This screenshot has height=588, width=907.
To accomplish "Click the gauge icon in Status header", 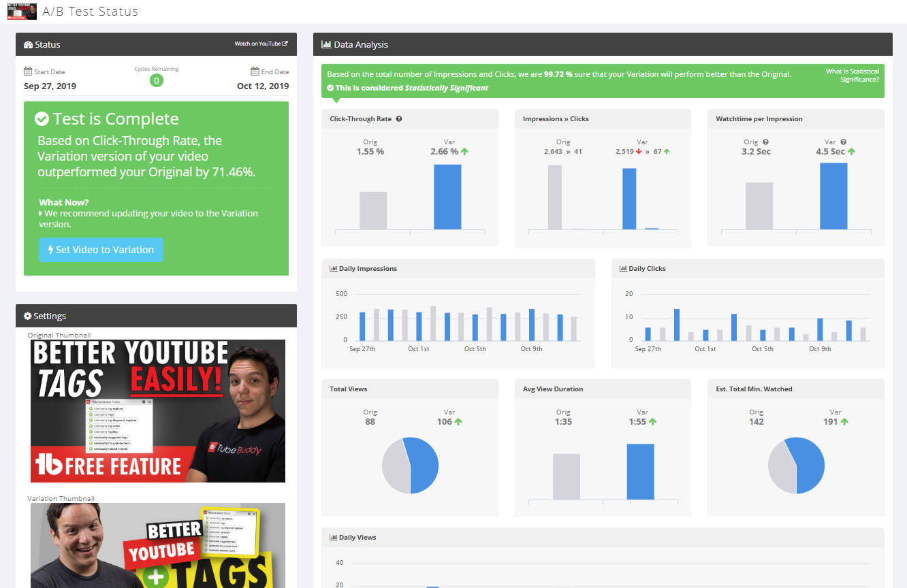I will tap(28, 45).
